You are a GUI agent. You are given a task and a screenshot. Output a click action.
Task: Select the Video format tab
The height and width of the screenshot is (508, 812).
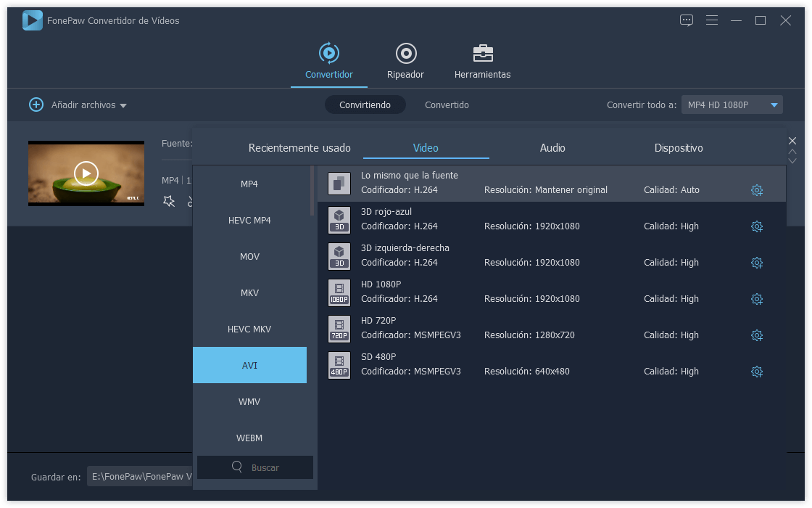[426, 148]
